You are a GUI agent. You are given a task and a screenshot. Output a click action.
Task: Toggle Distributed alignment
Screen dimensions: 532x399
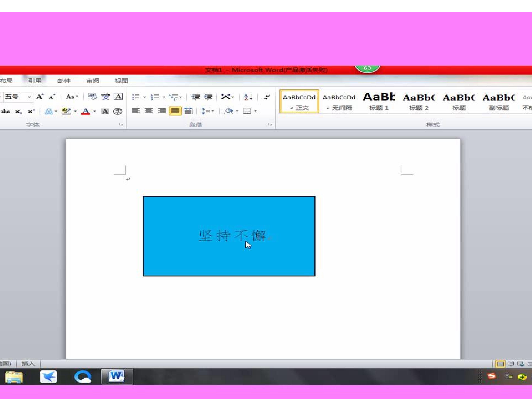188,111
